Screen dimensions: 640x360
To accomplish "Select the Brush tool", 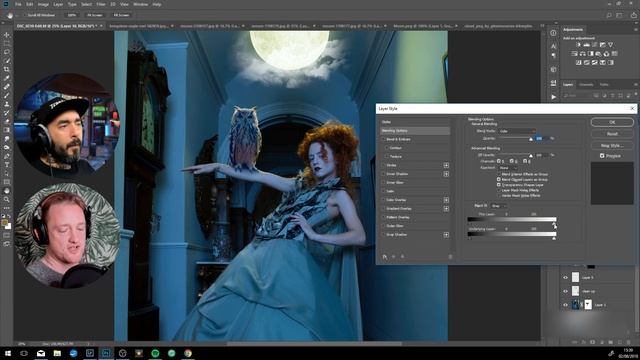I will click(7, 95).
